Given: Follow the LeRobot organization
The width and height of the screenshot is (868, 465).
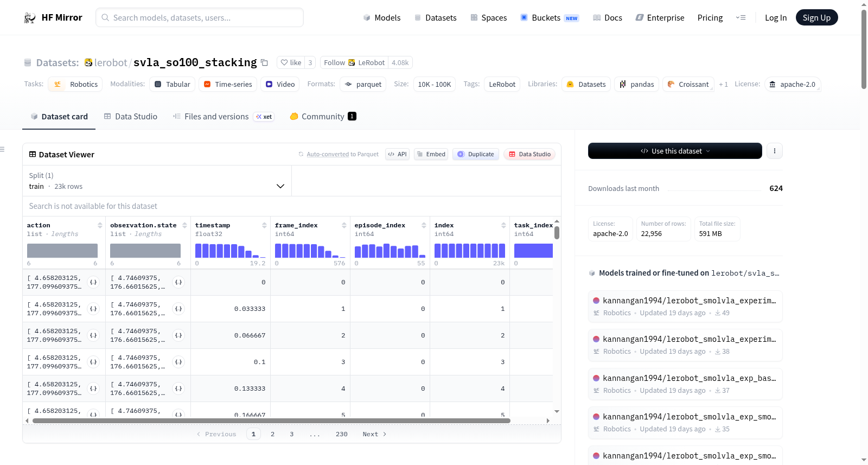Looking at the screenshot, I should click(x=354, y=62).
